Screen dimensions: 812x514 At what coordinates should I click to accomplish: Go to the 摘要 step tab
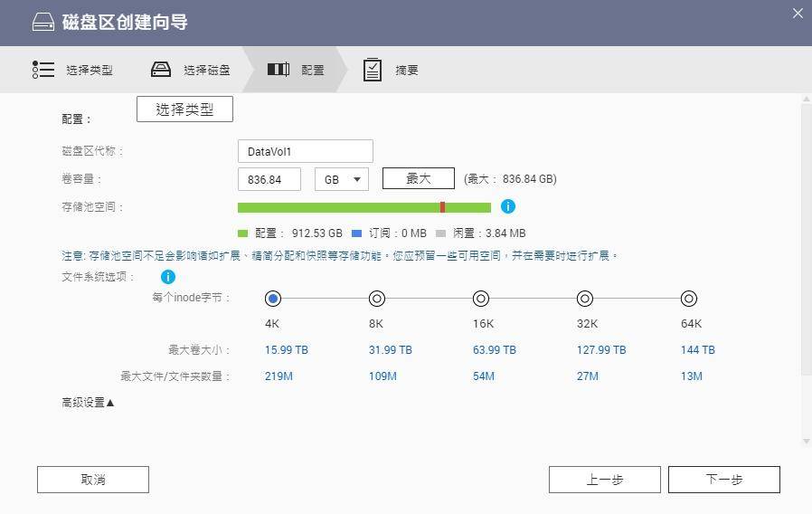(x=391, y=70)
